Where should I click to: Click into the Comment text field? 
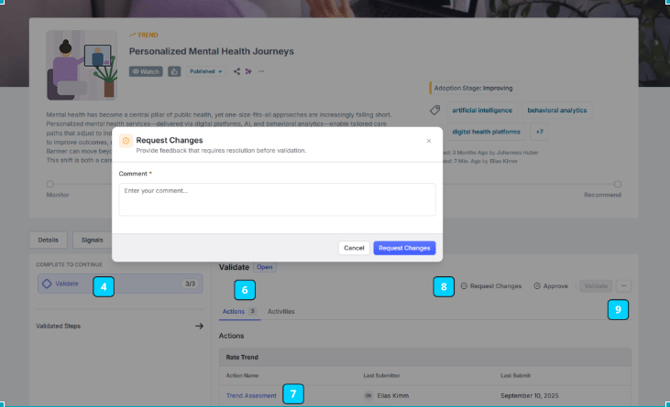coord(277,199)
